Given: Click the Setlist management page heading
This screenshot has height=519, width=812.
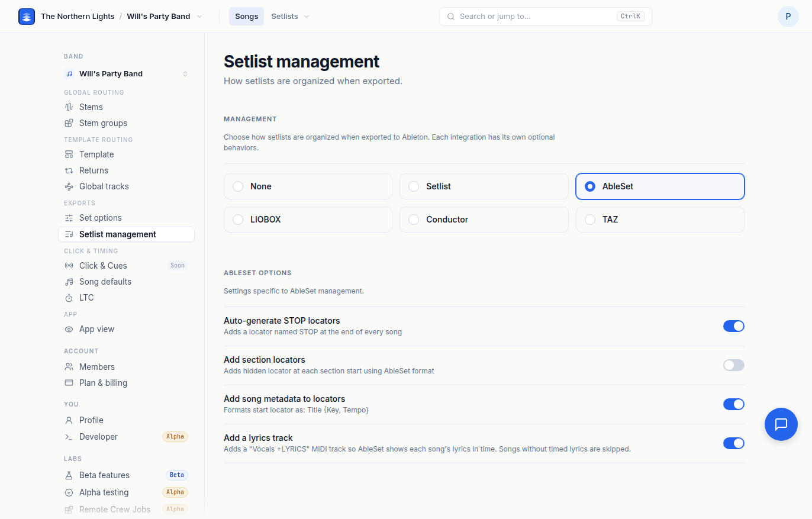Looking at the screenshot, I should [x=301, y=62].
